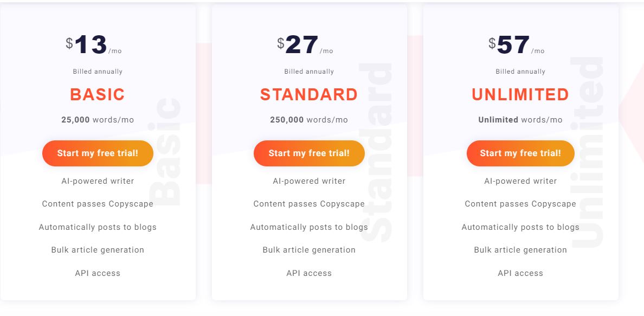Click the BASIC plan heading
Image resolution: width=644 pixels, height=316 pixels.
pyautogui.click(x=98, y=94)
